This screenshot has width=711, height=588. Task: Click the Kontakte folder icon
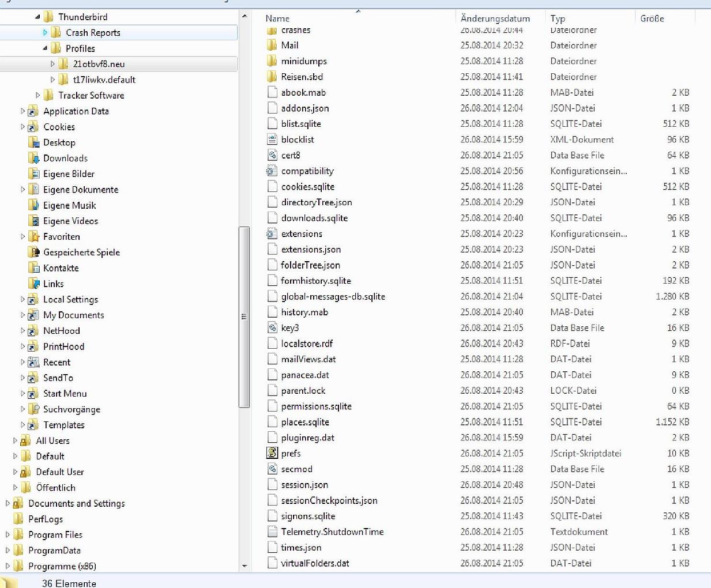point(33,268)
